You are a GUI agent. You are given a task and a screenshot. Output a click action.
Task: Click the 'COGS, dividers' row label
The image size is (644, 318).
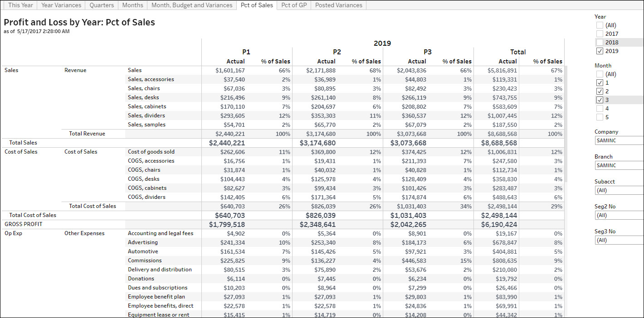(x=146, y=197)
